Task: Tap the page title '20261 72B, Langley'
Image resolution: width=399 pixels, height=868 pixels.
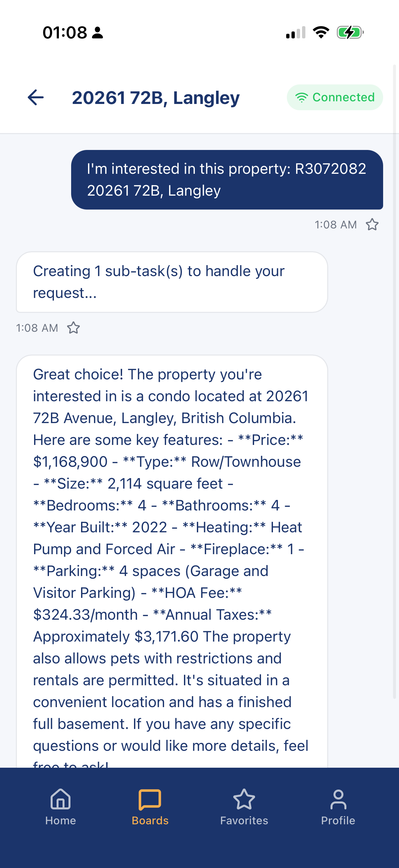Action: (155, 98)
